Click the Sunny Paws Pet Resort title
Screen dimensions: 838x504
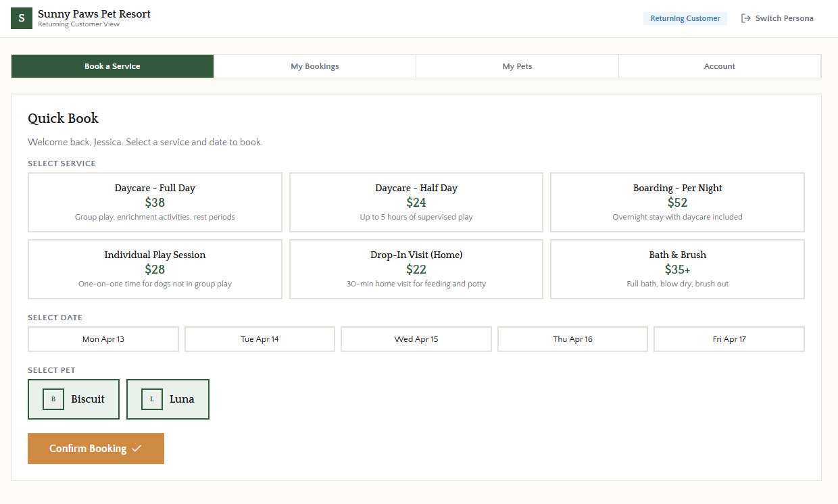94,14
